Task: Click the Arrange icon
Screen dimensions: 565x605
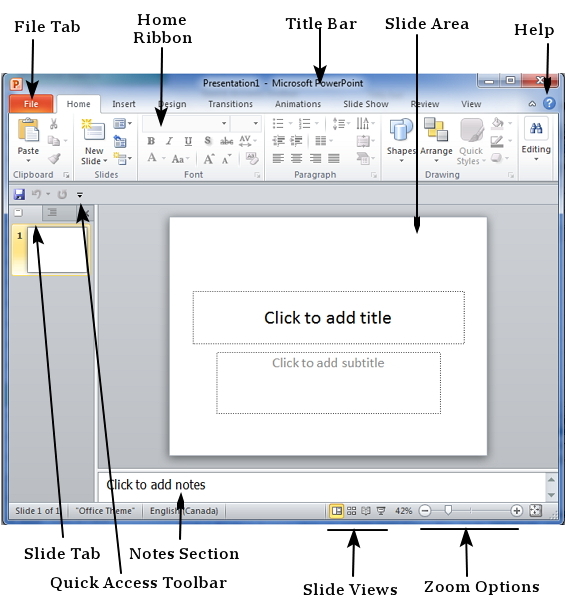Action: point(436,129)
